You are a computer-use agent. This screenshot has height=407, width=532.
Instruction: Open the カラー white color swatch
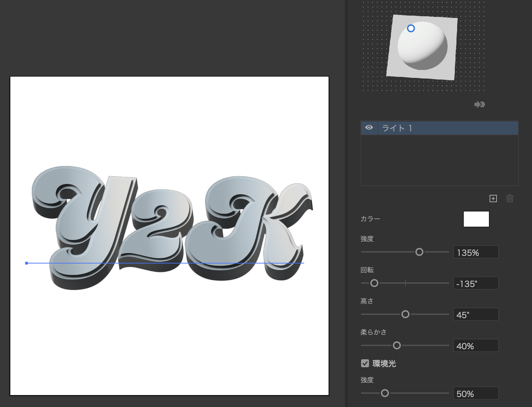476,219
